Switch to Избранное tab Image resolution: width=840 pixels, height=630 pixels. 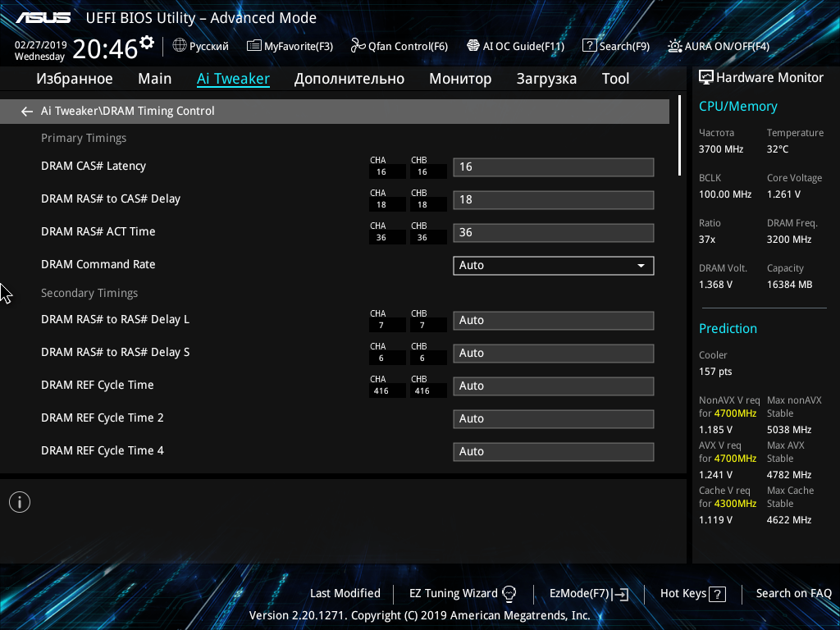[75, 79]
